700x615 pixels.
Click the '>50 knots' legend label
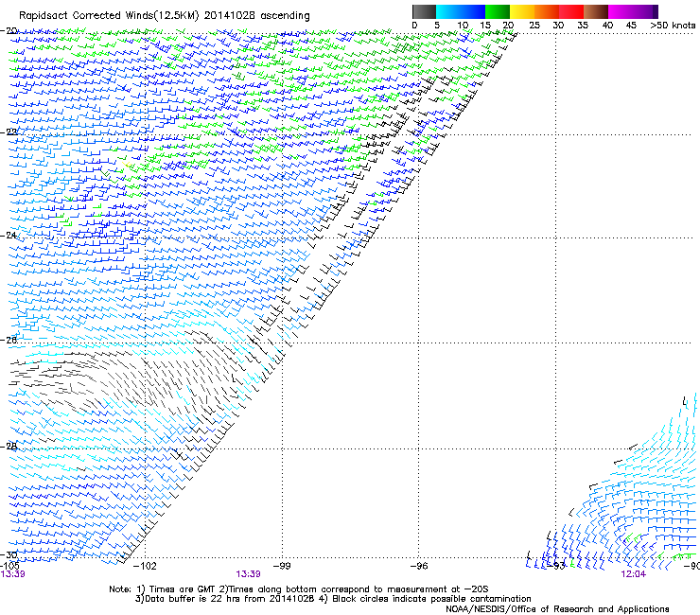point(673,26)
